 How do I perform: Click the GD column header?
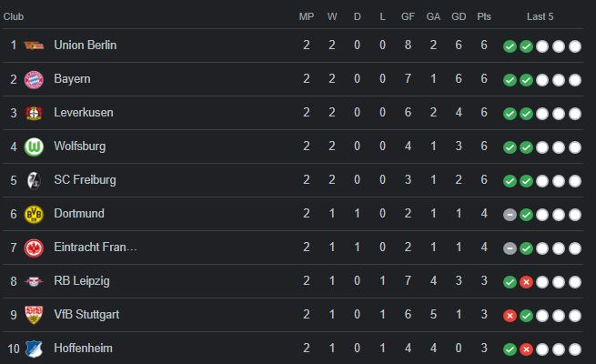click(x=459, y=16)
